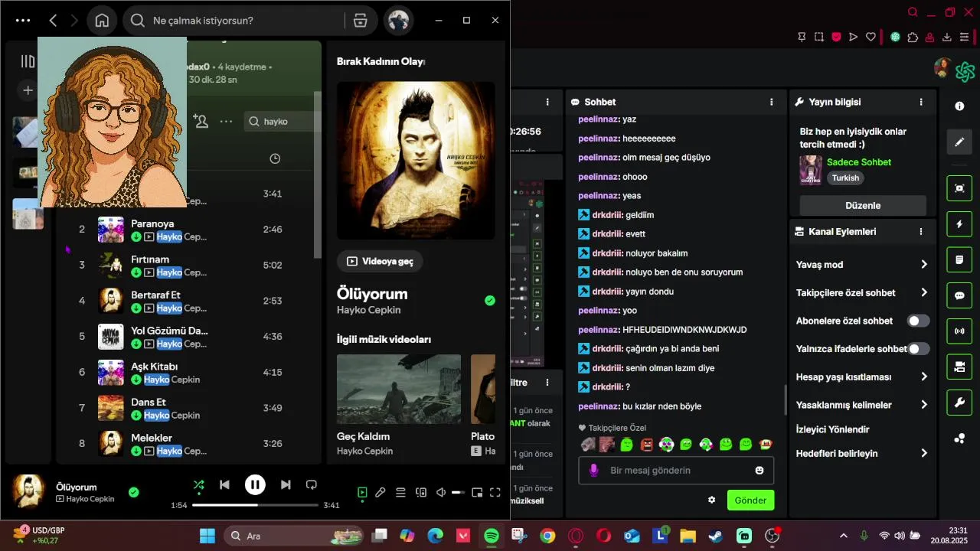The width and height of the screenshot is (980, 551).
Task: Open browser downloads icon
Action: pyautogui.click(x=947, y=37)
